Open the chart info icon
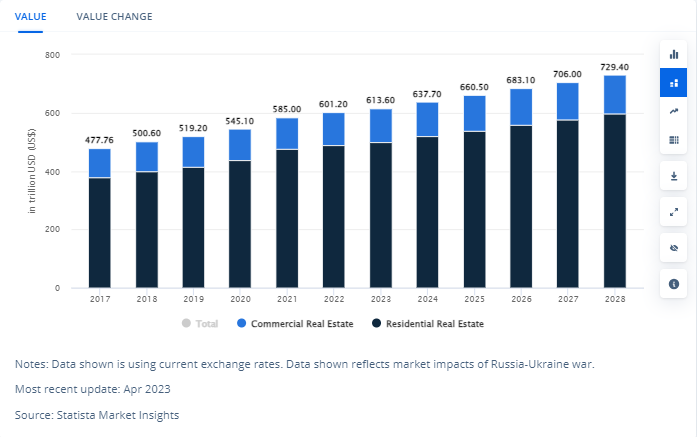This screenshot has width=697, height=437. pos(673,284)
